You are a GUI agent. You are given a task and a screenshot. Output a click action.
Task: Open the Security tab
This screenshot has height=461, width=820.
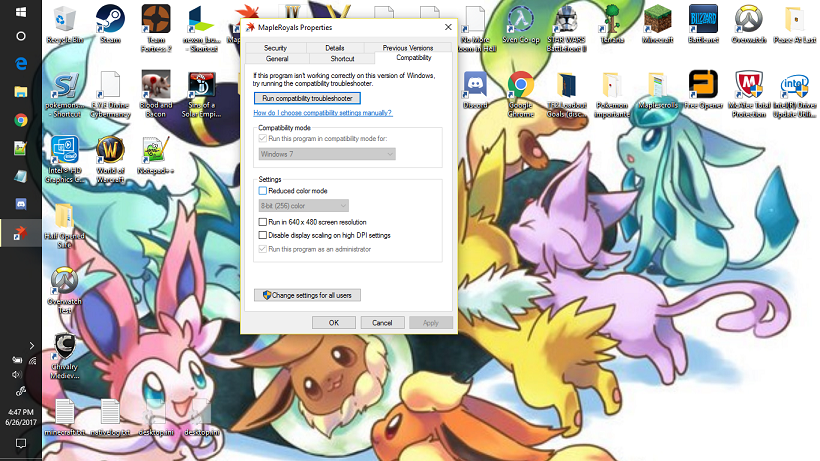tap(275, 47)
